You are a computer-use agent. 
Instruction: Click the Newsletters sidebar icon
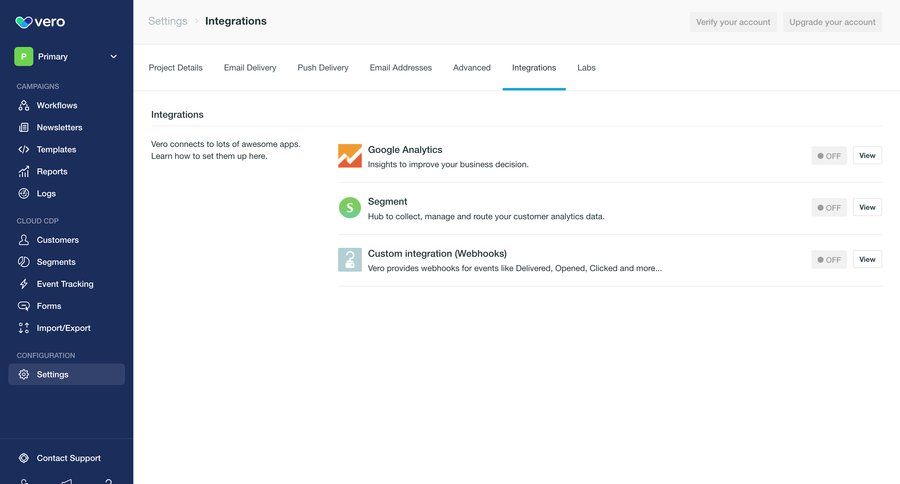pos(24,127)
